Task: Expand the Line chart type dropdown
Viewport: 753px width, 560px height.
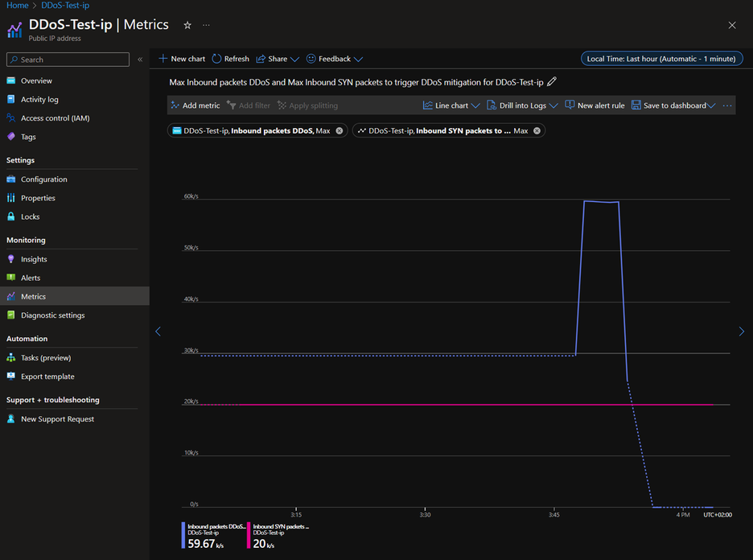Action: point(475,105)
